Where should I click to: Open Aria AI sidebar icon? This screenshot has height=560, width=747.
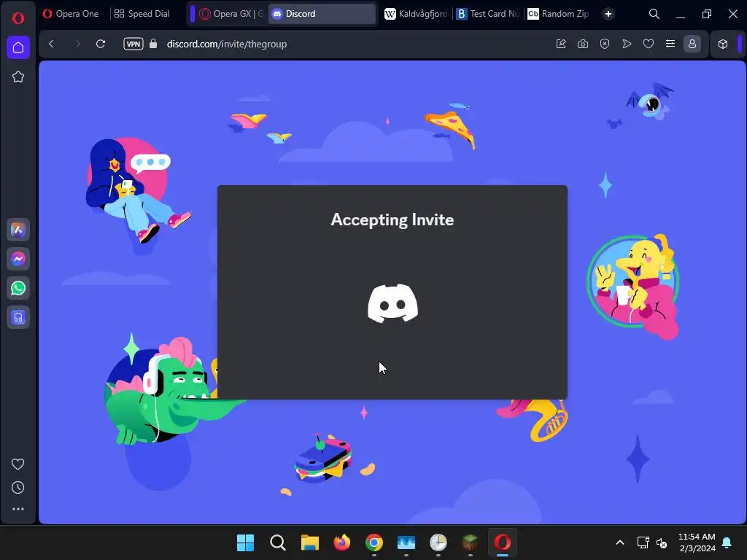tap(18, 230)
